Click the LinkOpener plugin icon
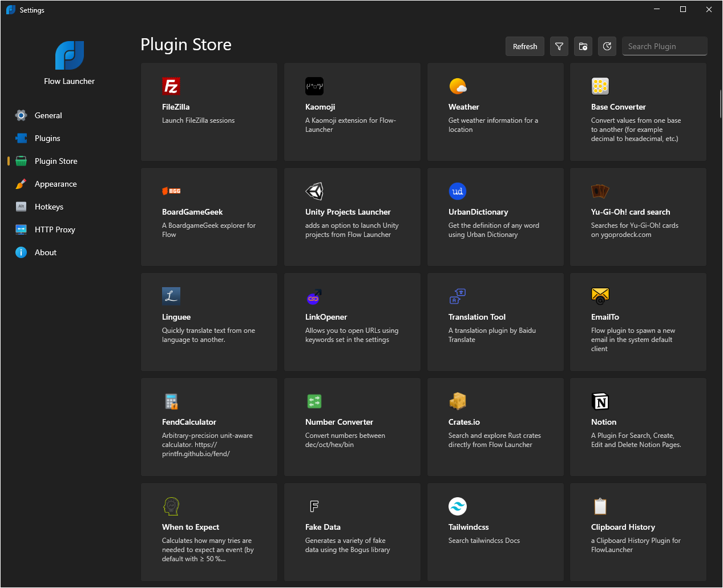This screenshot has width=723, height=588. [314, 296]
